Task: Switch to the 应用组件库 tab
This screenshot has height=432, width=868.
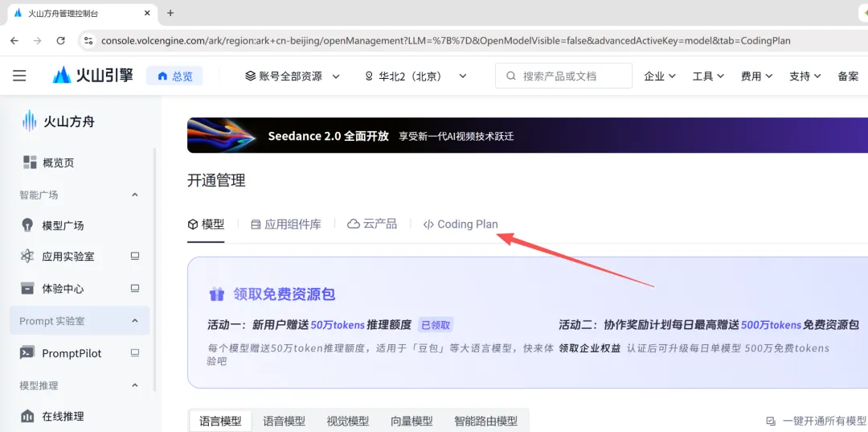Action: pos(285,224)
